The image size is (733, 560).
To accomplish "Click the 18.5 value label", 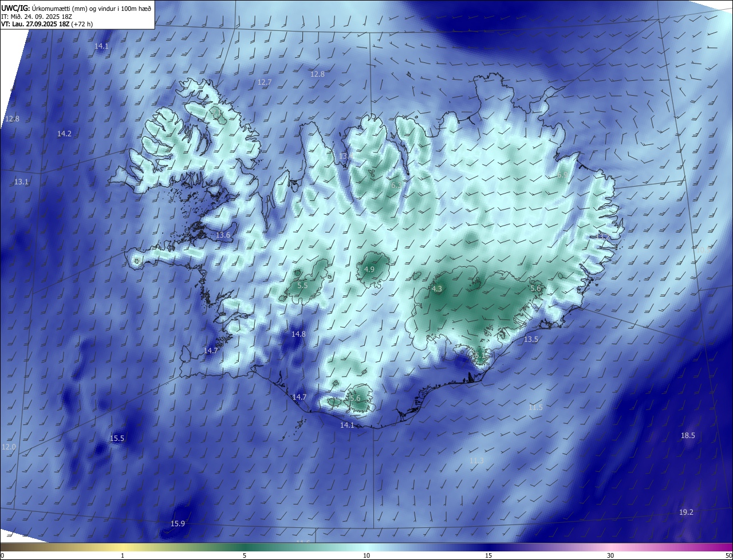I will click(688, 435).
